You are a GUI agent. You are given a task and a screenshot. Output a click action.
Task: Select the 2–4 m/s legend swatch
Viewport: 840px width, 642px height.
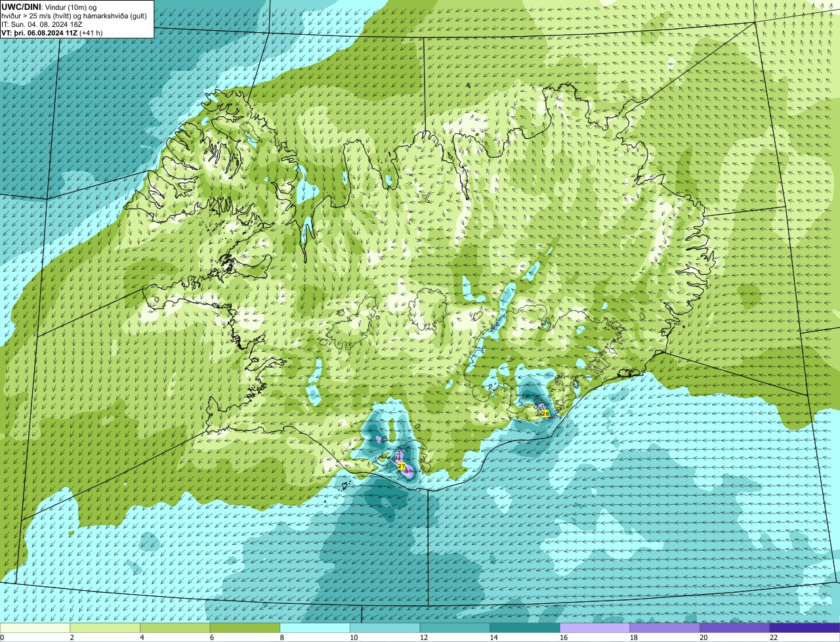coord(105,628)
